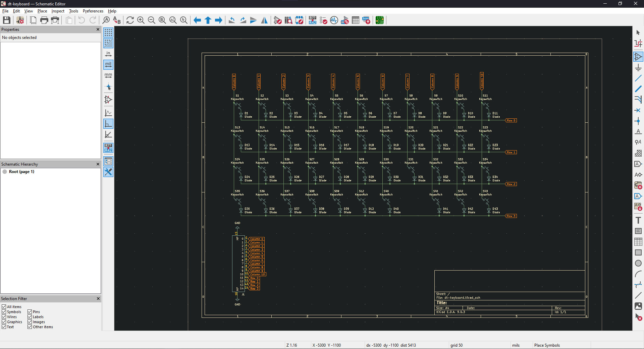The width and height of the screenshot is (644, 349).
Task: Toggle the Images selection filter checkbox
Action: coord(30,322)
